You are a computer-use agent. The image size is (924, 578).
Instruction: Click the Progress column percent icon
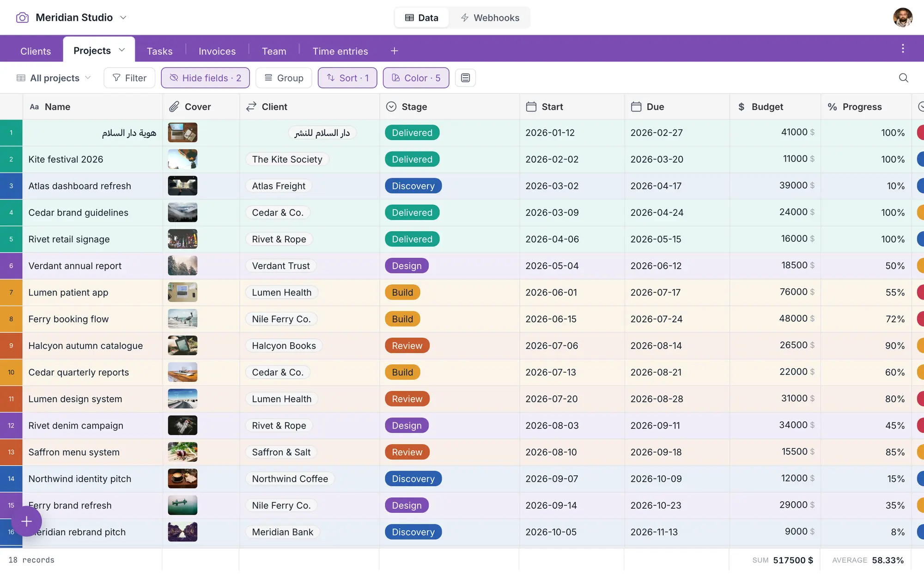tap(832, 107)
